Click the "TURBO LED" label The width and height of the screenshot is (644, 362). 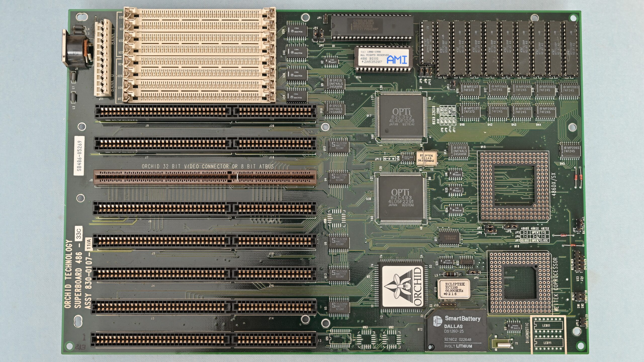click(x=587, y=321)
